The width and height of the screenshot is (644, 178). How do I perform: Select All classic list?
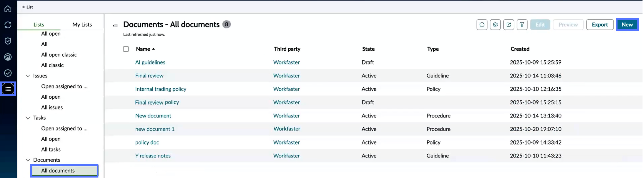click(52, 65)
